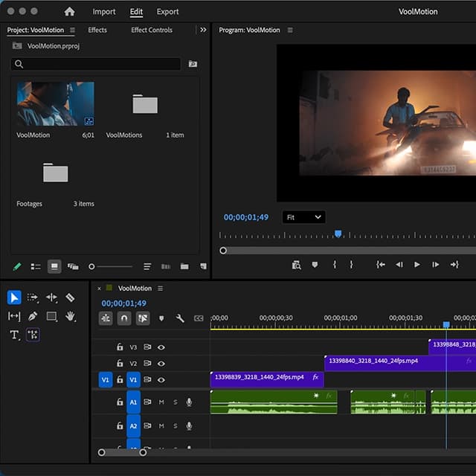Create a search bin from query
The height and width of the screenshot is (476, 476).
coord(193,64)
